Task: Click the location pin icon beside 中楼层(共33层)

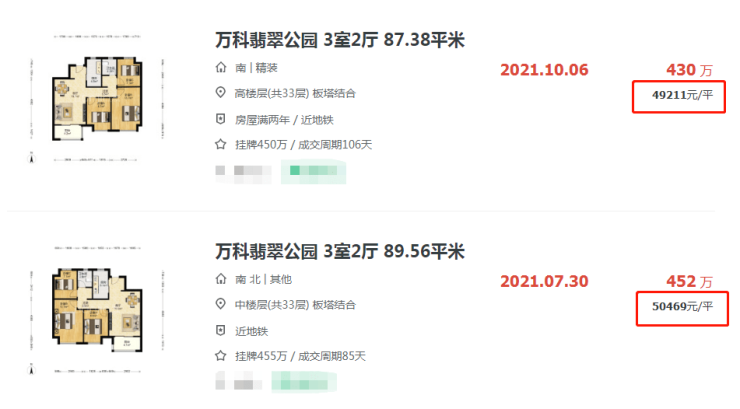Action: [x=221, y=304]
